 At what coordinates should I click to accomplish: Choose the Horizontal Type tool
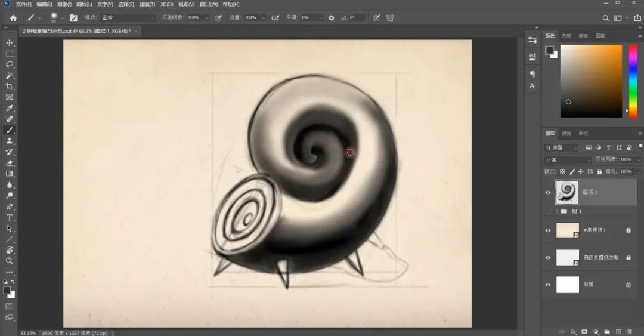coord(10,217)
